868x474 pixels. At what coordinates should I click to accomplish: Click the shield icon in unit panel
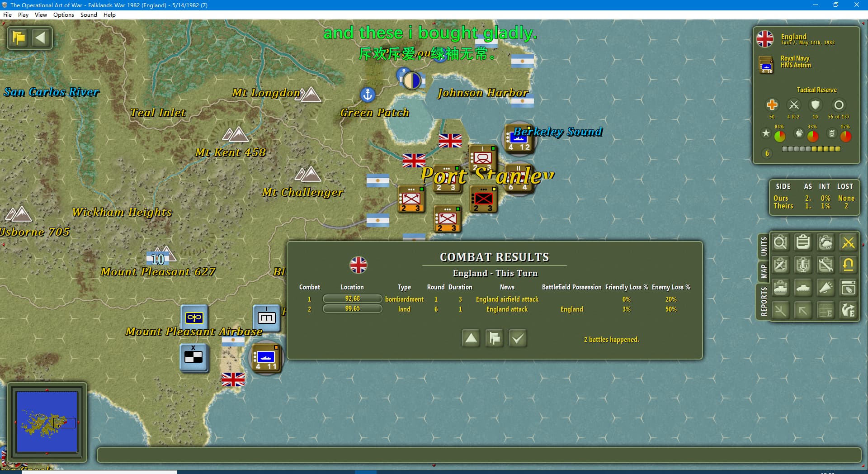pos(816,105)
